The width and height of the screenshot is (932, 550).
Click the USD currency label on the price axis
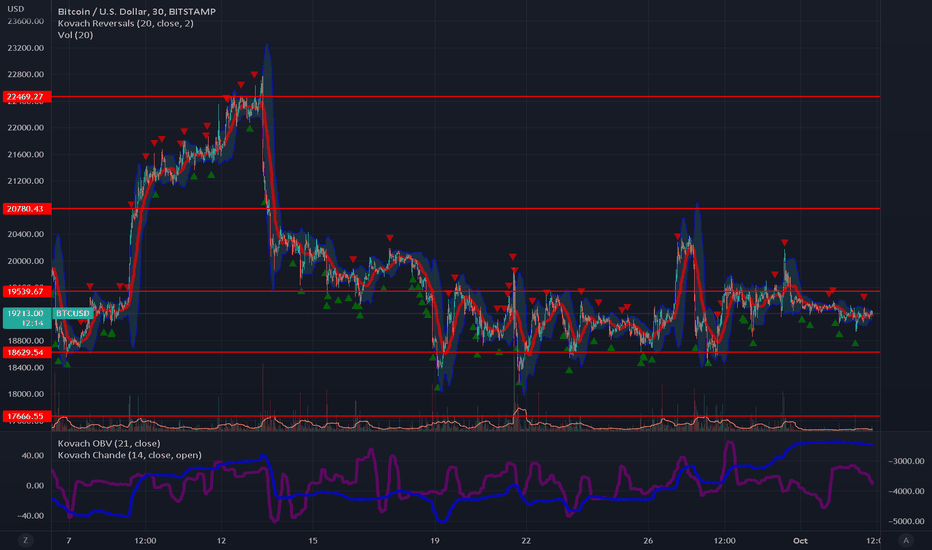point(15,9)
